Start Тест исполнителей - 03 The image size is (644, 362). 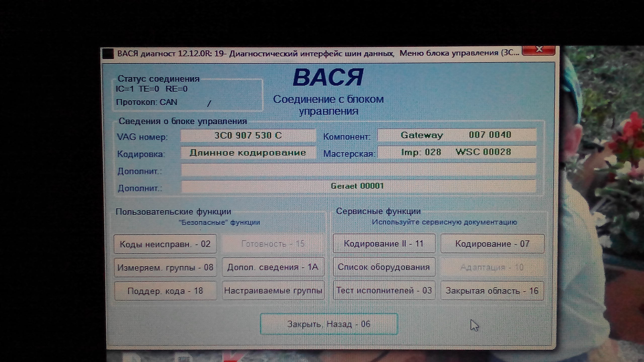click(384, 291)
